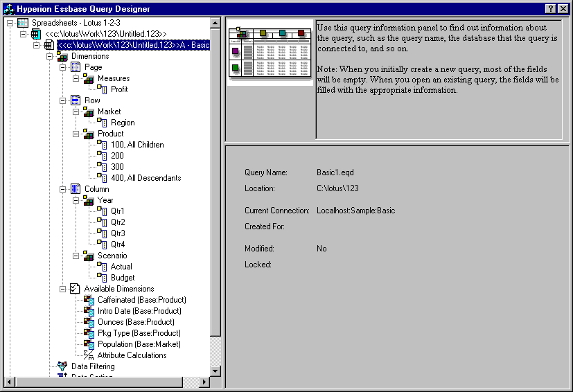The height and width of the screenshot is (392, 573).
Task: Collapse the Scenario node
Action: pyautogui.click(x=76, y=256)
